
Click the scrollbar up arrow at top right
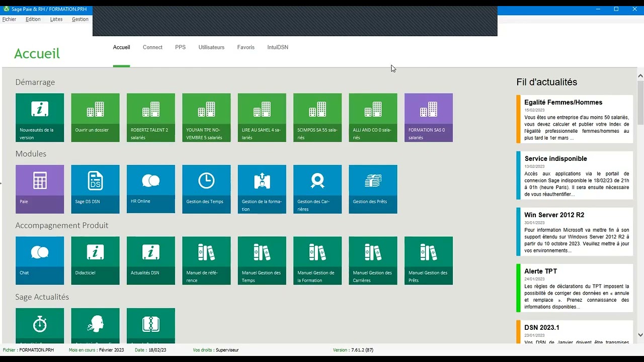640,76
